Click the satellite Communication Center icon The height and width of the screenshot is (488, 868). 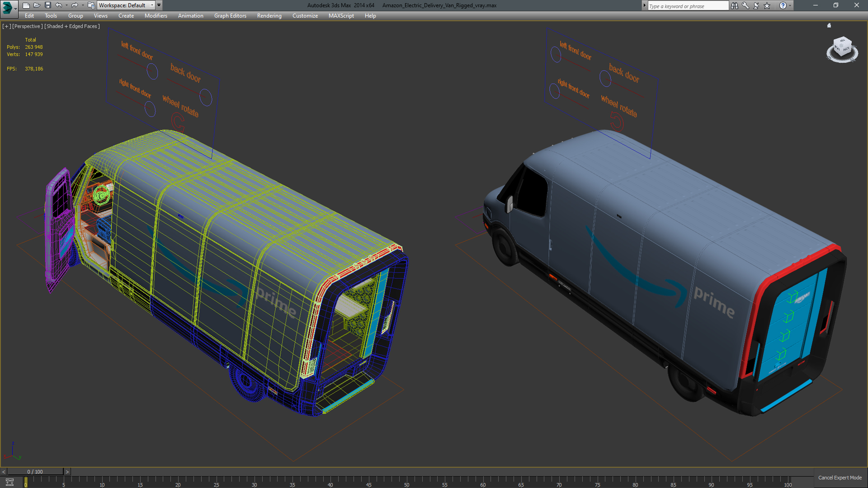point(756,5)
